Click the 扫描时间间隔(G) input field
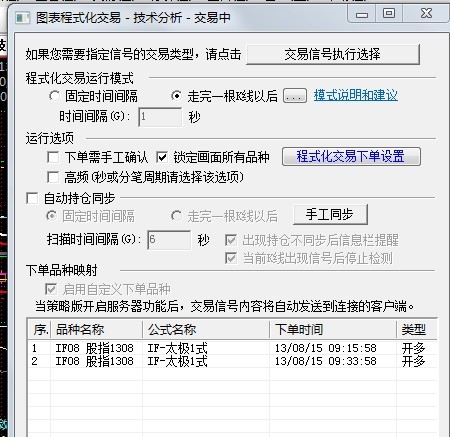The height and width of the screenshot is (437, 450). [169, 240]
